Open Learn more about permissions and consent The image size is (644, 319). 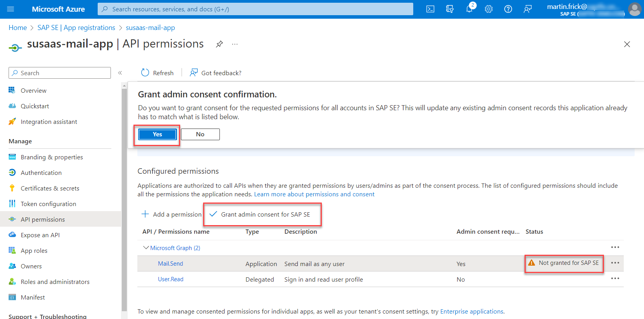click(x=314, y=194)
